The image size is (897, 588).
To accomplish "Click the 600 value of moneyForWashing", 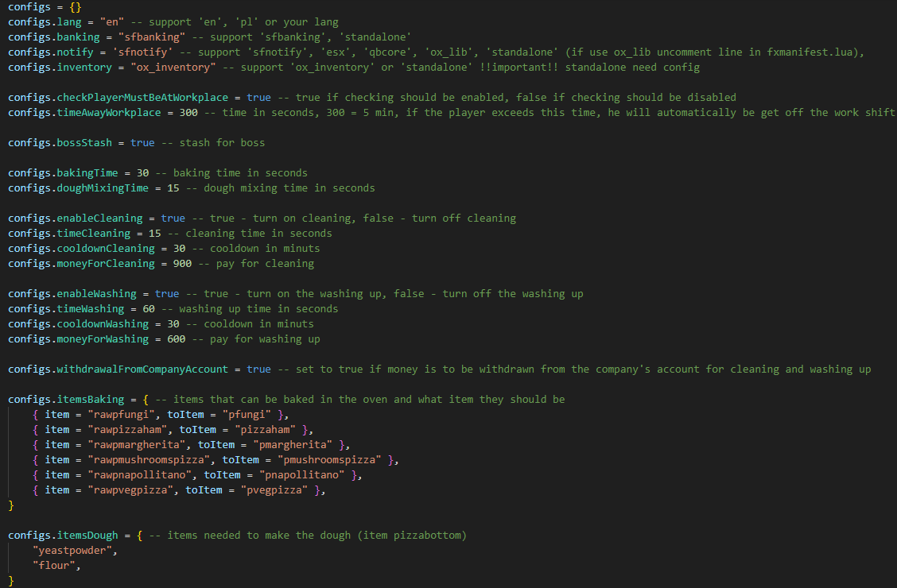I will pos(177,338).
